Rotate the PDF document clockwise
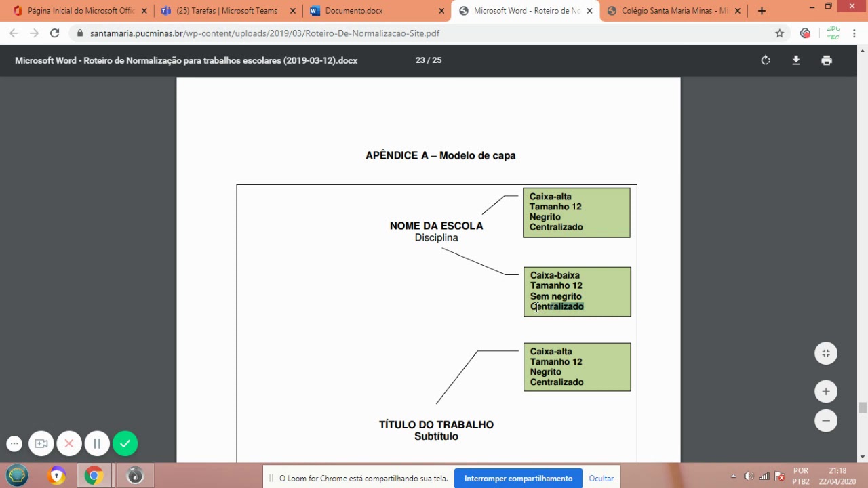The width and height of the screenshot is (868, 488). (x=766, y=60)
